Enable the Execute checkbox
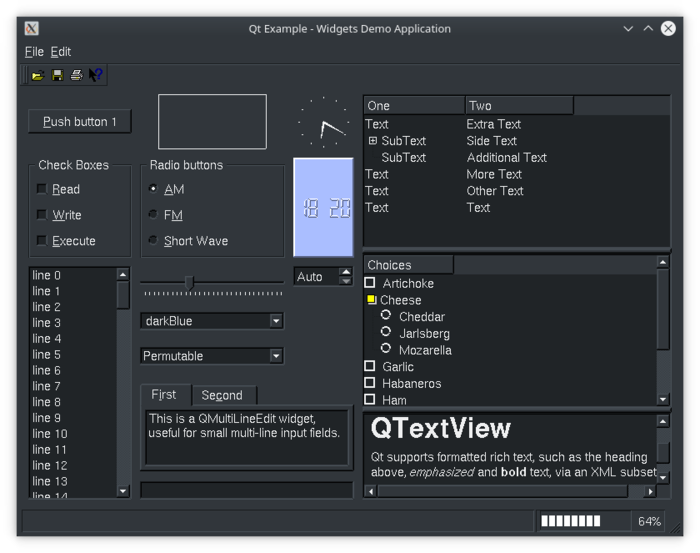 click(x=42, y=241)
